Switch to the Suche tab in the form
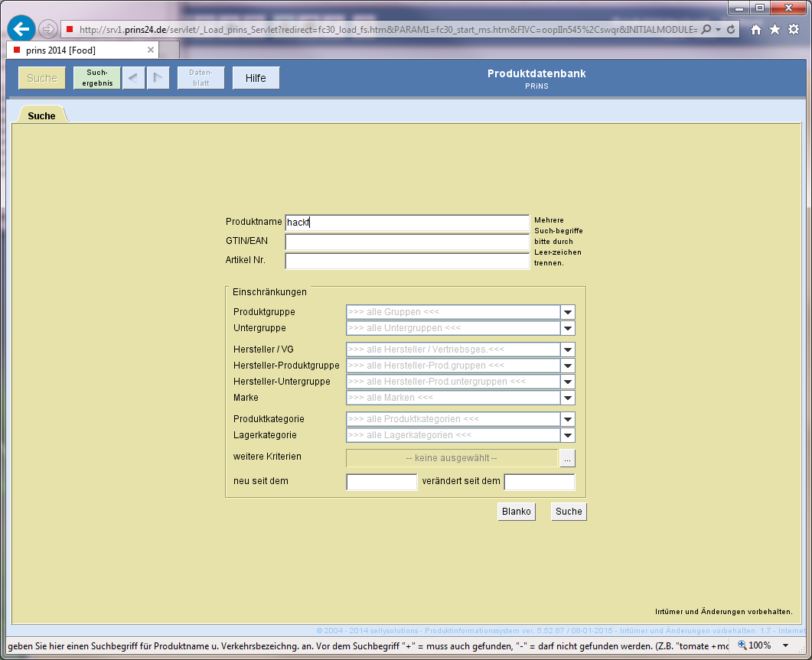This screenshot has height=660, width=812. click(x=41, y=115)
